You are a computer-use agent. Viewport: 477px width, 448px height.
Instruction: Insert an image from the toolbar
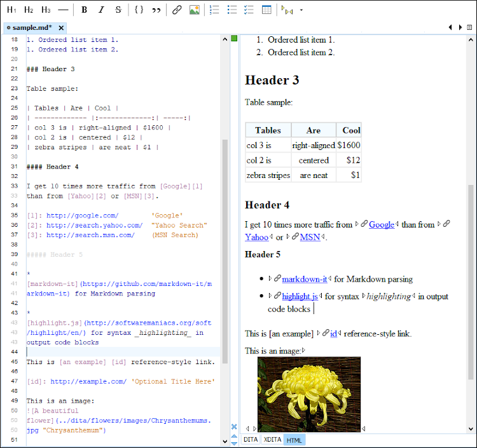coord(195,10)
